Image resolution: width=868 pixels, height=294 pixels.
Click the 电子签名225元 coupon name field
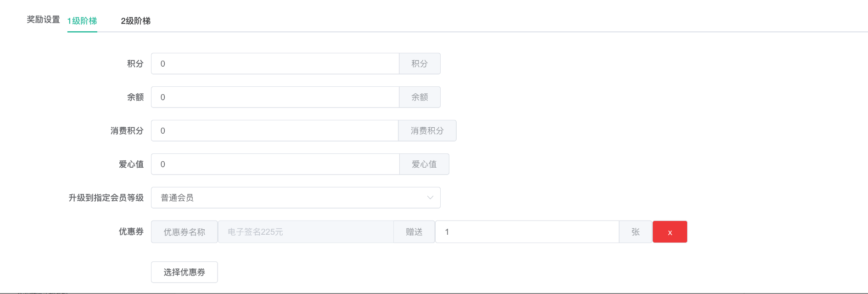point(305,232)
